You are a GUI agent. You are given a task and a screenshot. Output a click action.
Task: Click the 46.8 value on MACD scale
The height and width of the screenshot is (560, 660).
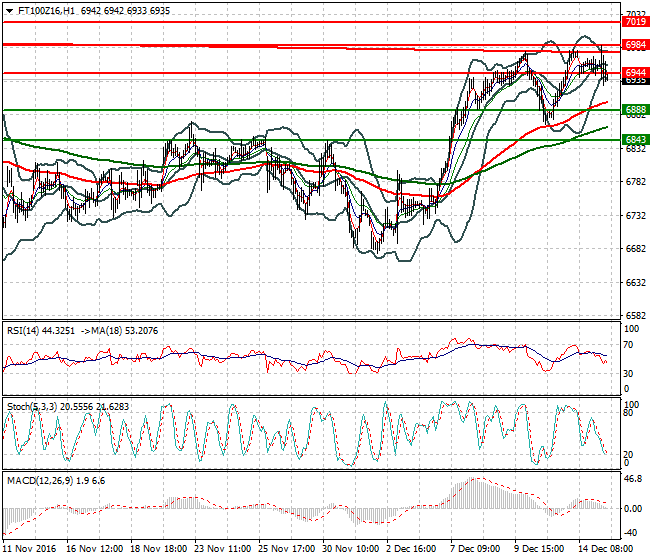coord(633,479)
